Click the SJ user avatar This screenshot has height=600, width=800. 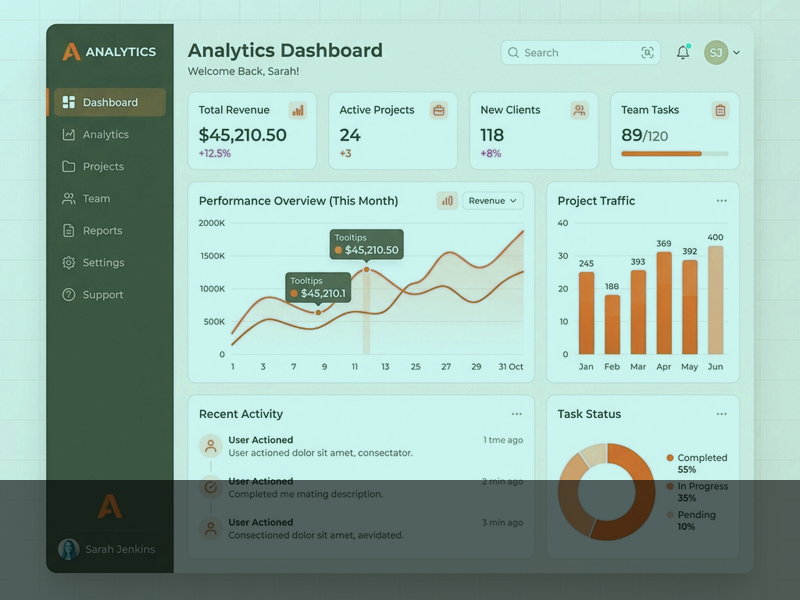[716, 52]
